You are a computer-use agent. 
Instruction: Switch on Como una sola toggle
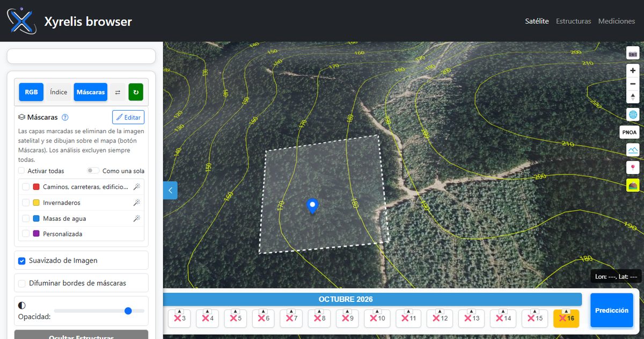[x=93, y=171]
